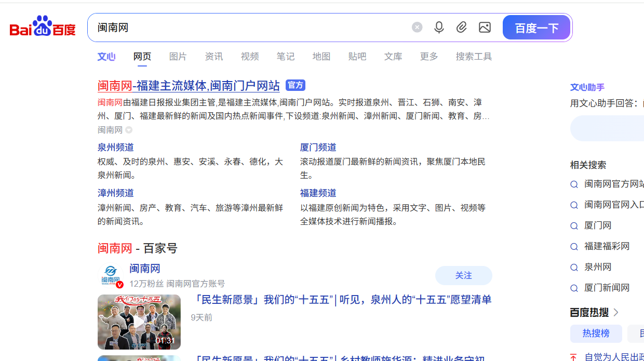This screenshot has width=644, height=361.
Task: Activate voice search with the microphone icon
Action: coord(439,27)
